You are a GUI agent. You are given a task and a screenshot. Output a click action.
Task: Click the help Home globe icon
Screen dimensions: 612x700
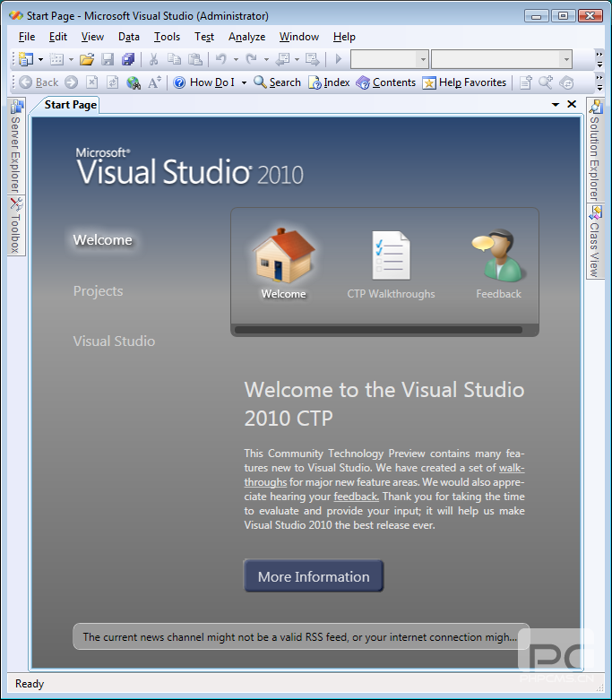[134, 82]
